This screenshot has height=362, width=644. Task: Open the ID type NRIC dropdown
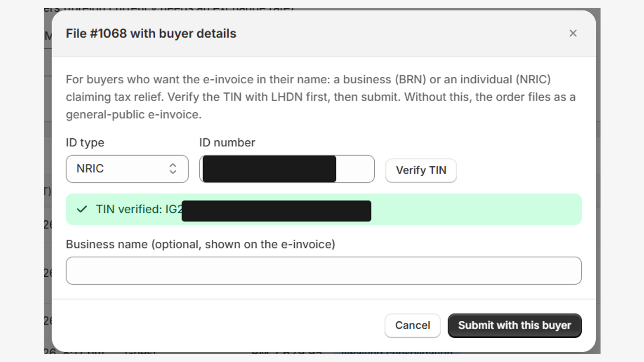[x=127, y=169]
